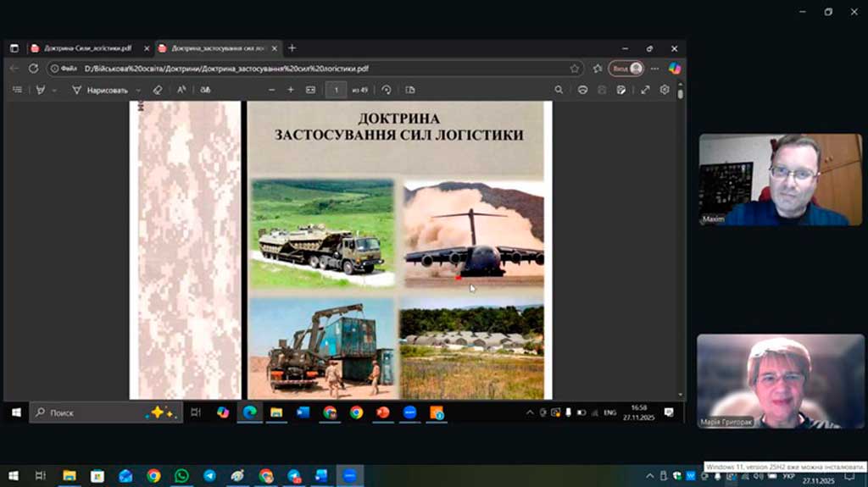Viewport: 868px width, 487px height.
Task: Zoom in with the plus button
Action: click(291, 90)
